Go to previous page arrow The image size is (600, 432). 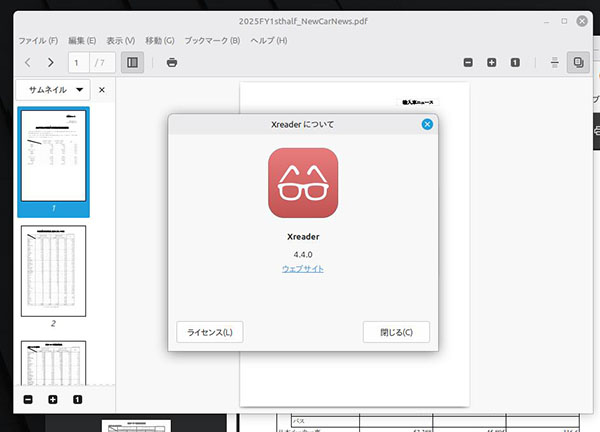[28, 63]
